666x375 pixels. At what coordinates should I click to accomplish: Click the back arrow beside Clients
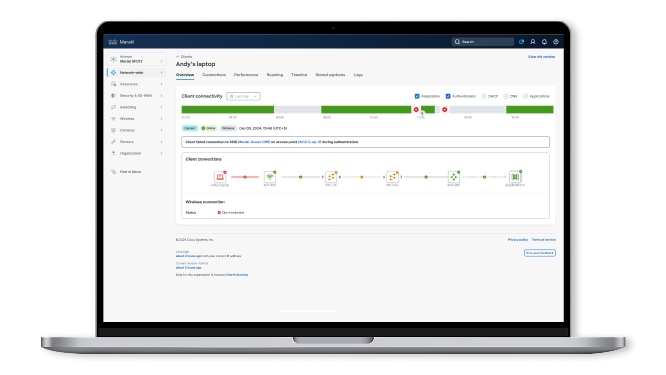(x=178, y=56)
